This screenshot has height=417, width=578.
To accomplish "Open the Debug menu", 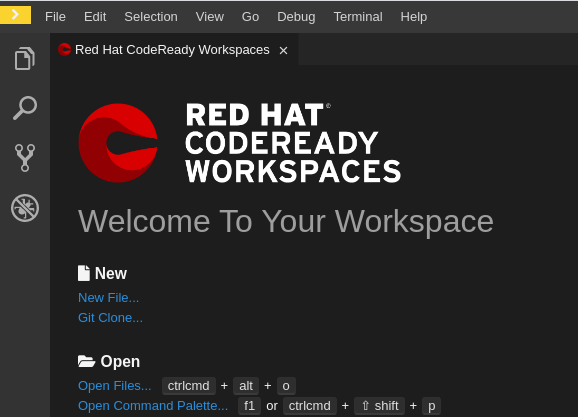I will (x=296, y=17).
